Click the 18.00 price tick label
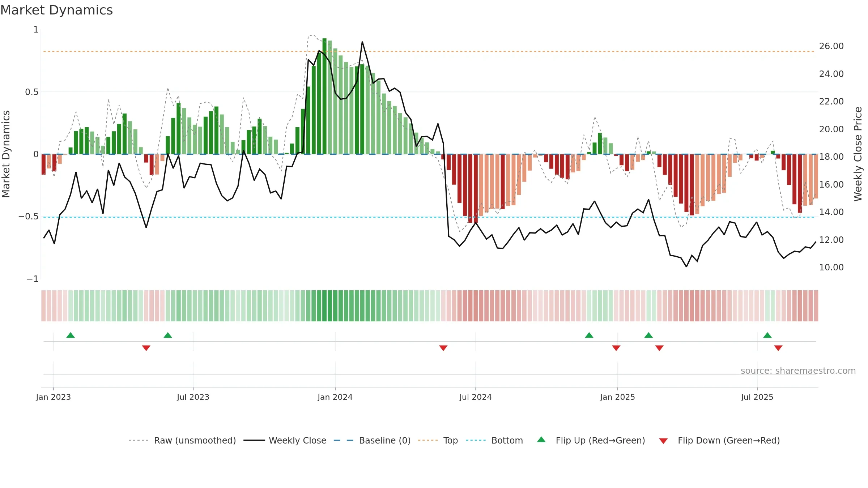The image size is (868, 488). pos(831,157)
